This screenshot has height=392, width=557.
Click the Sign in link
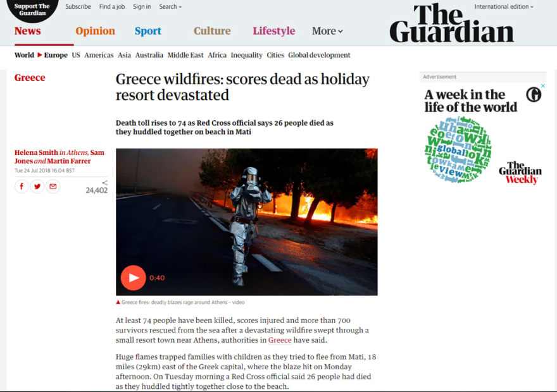click(142, 6)
